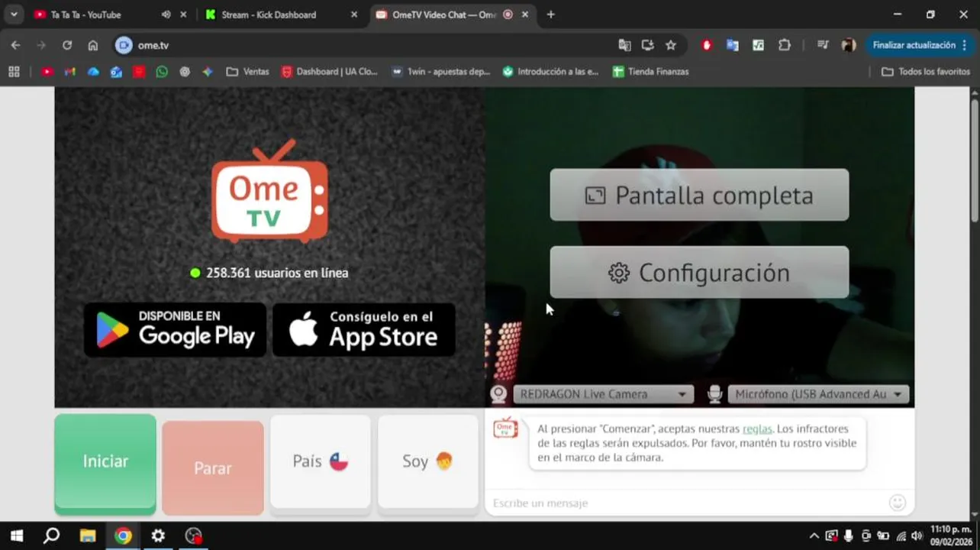980x550 pixels.
Task: Open the Configuración button
Action: (x=699, y=273)
